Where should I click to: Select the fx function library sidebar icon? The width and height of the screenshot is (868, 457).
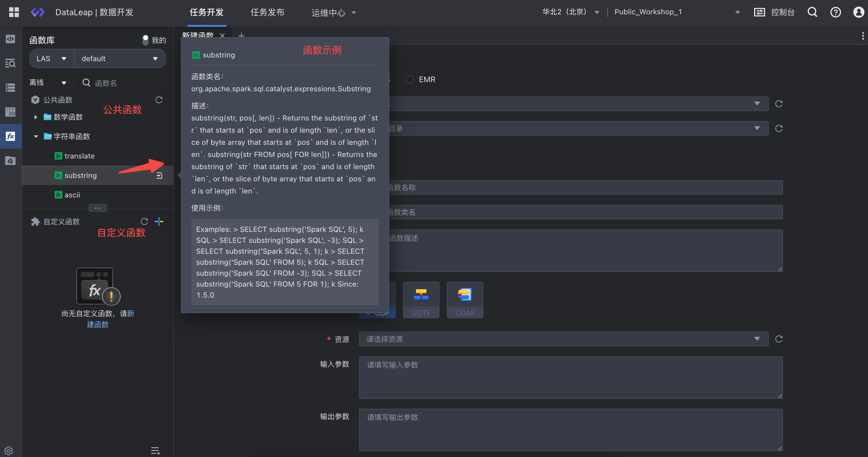[x=10, y=136]
